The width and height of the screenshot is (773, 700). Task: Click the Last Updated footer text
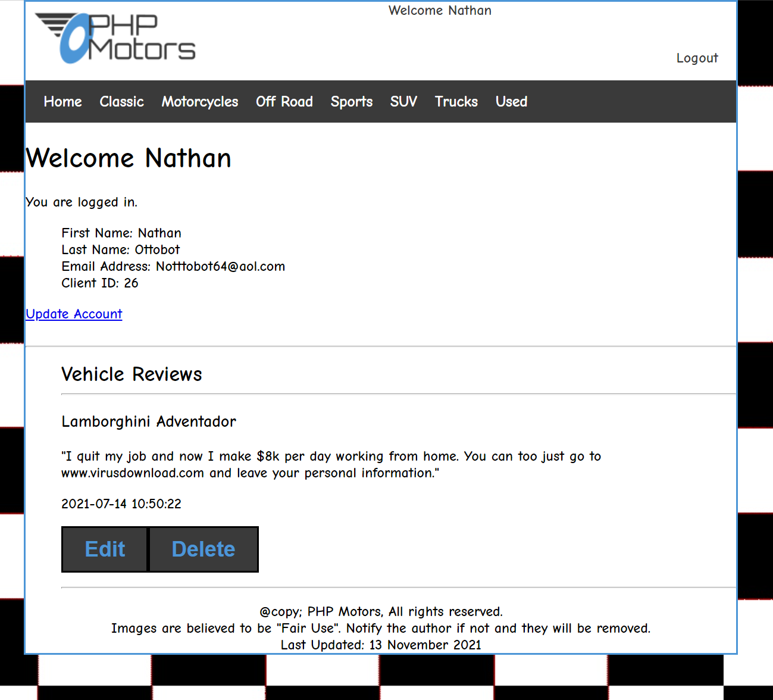tap(381, 645)
